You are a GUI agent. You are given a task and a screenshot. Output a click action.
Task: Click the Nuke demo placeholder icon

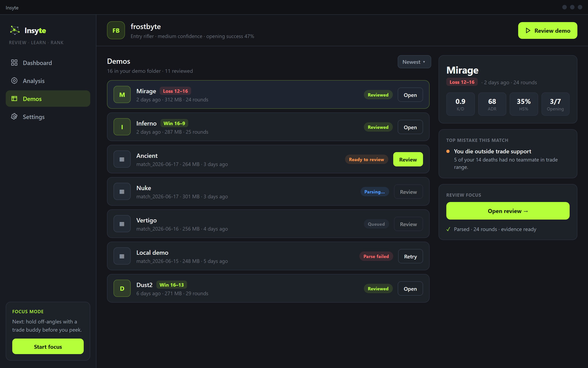point(122,192)
